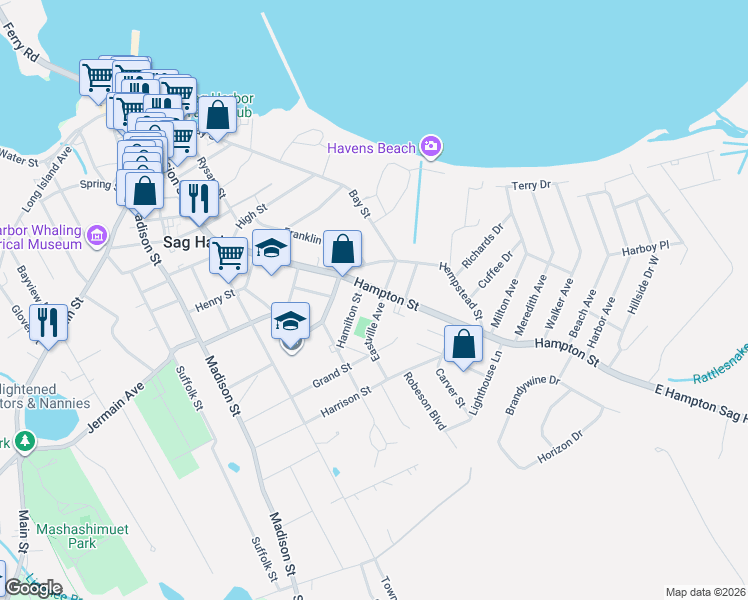This screenshot has width=748, height=600.
Task: Click the Eastville Ave street label
Action: (x=377, y=331)
